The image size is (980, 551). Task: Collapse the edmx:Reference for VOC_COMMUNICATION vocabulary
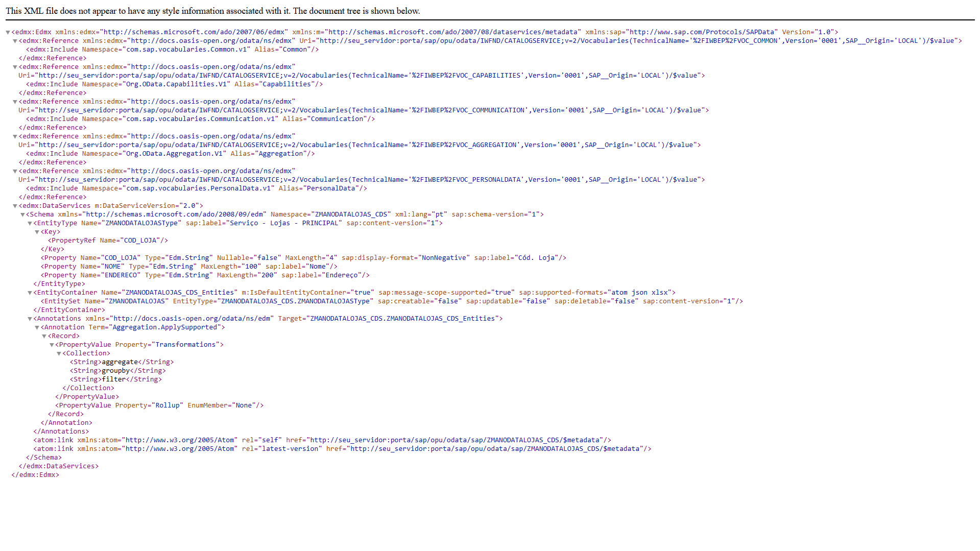click(x=15, y=102)
